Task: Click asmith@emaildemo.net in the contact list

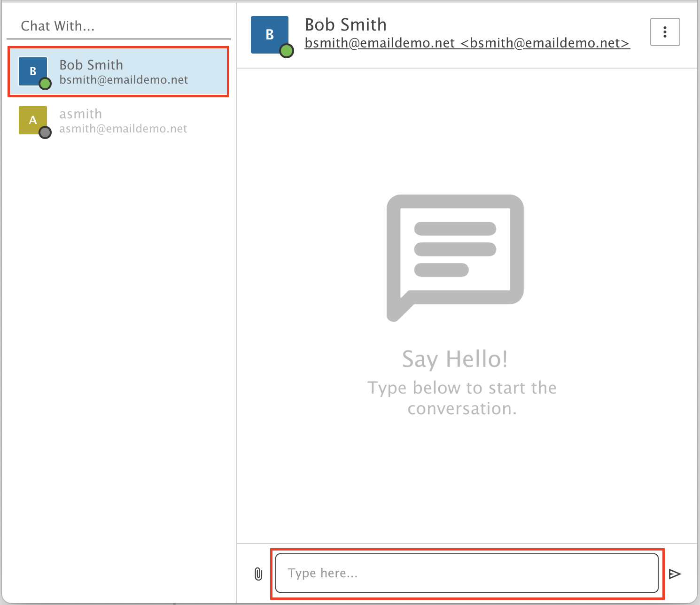Action: click(x=123, y=129)
